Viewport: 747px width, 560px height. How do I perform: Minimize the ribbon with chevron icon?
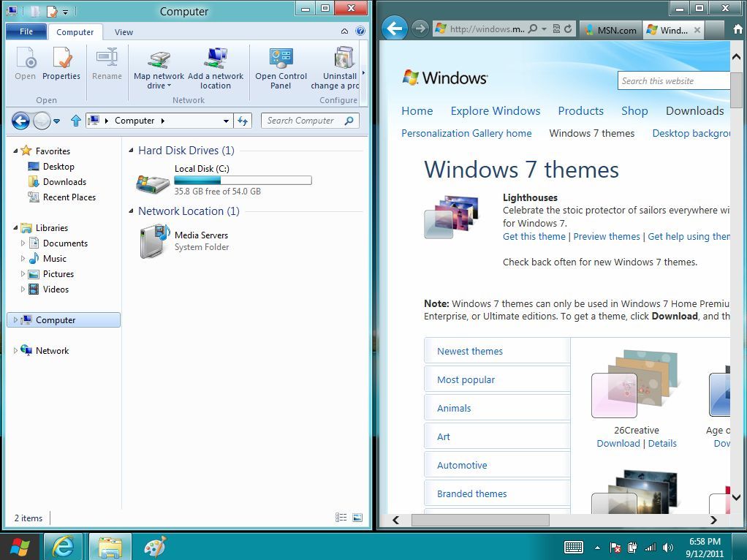point(344,31)
